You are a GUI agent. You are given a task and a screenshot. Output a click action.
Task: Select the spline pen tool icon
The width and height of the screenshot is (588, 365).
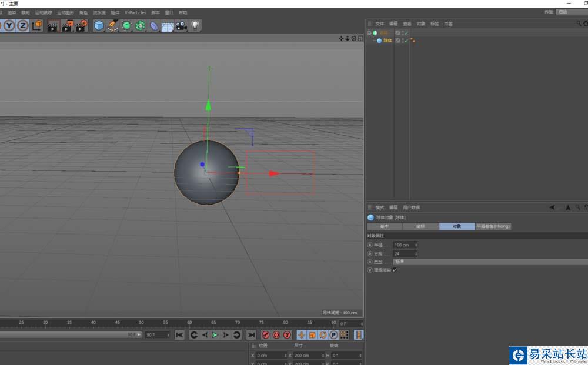coord(112,25)
